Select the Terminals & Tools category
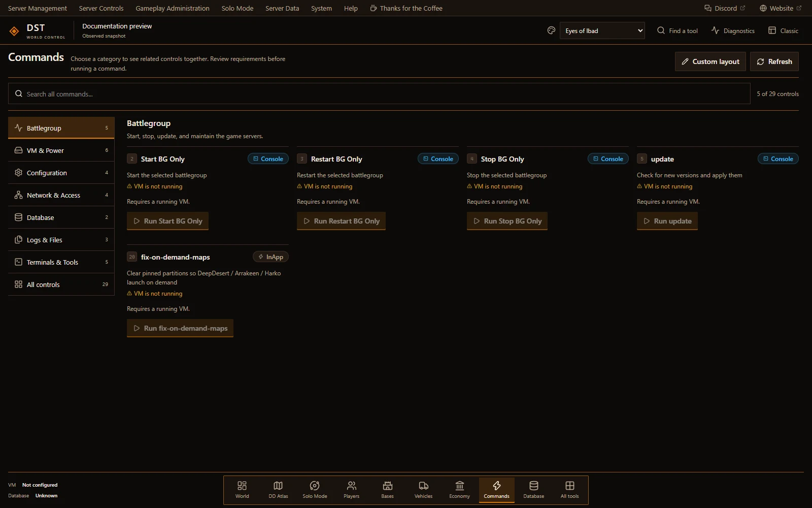The image size is (812, 508). [61, 262]
